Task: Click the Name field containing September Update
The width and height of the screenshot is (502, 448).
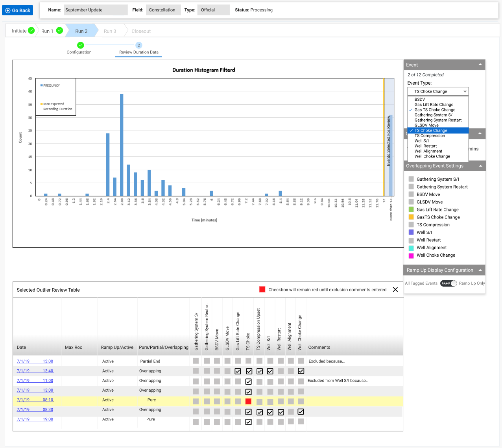Action: tap(95, 10)
